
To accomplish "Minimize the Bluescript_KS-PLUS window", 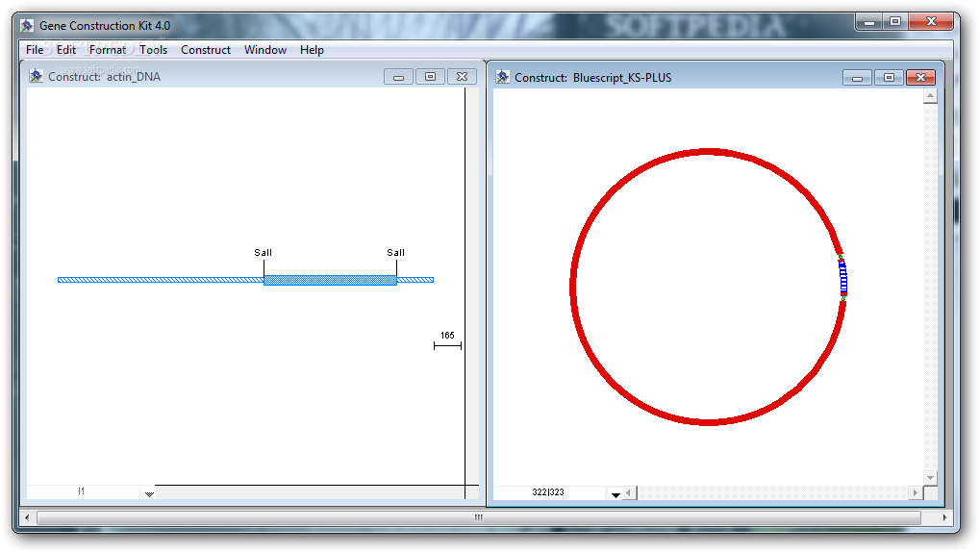I will coord(858,78).
